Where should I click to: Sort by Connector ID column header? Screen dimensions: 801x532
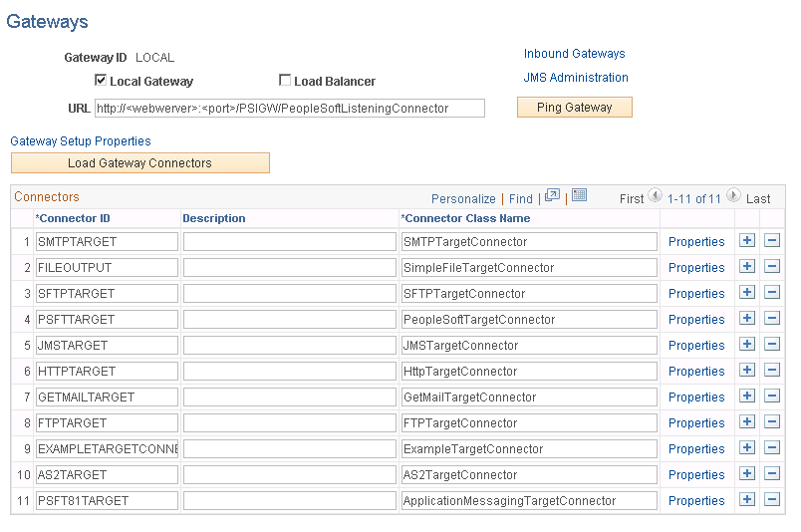[73, 218]
